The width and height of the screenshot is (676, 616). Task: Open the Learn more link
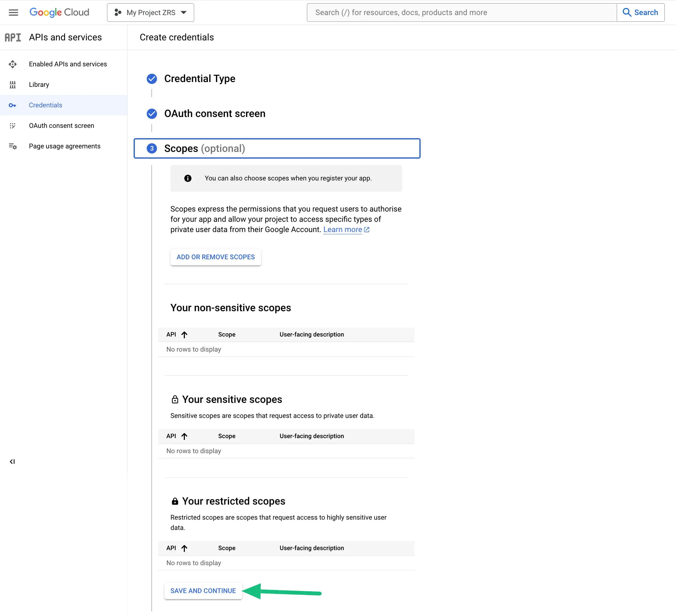[343, 229]
